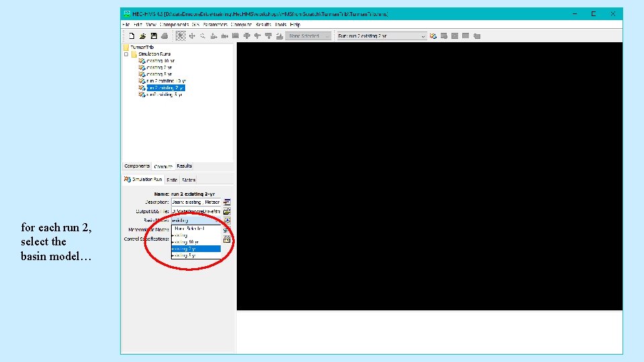Image resolution: width=644 pixels, height=362 pixels.
Task: Open the Help menu
Action: [x=295, y=25]
